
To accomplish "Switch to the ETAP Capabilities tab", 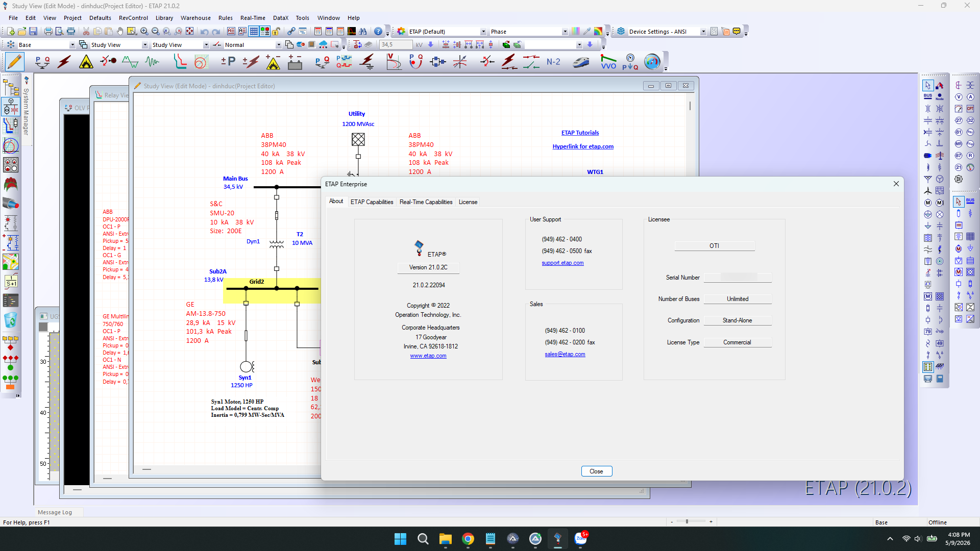I will pos(372,202).
